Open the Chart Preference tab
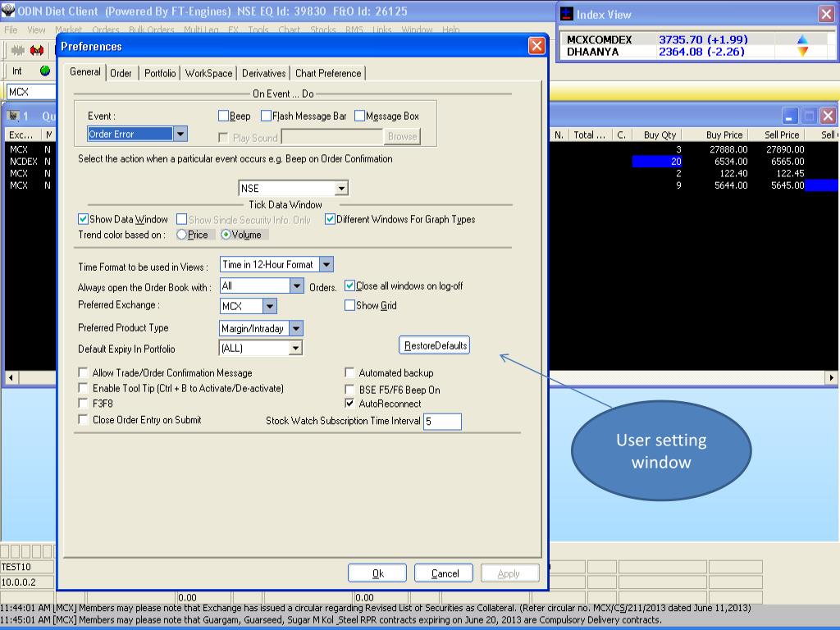840x630 pixels. point(328,73)
